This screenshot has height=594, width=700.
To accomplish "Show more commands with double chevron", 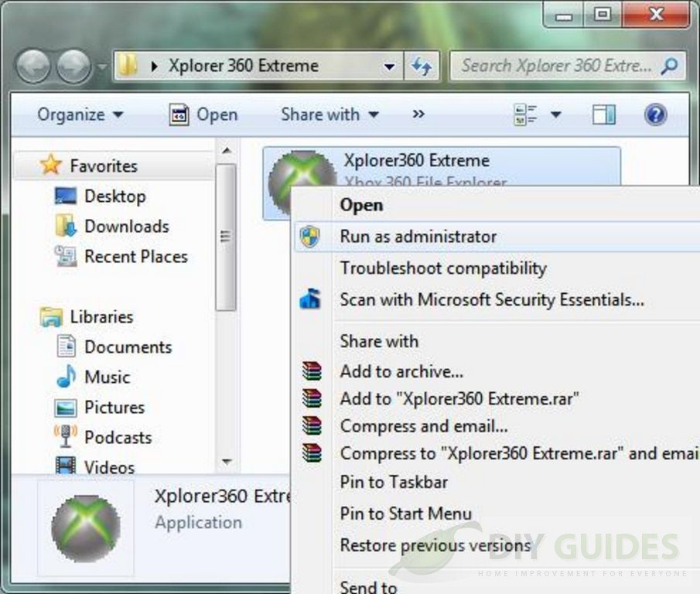I will point(418,114).
